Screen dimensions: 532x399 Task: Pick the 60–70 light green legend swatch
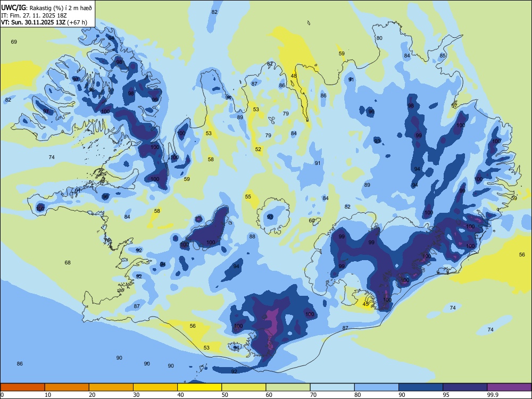click(x=288, y=387)
